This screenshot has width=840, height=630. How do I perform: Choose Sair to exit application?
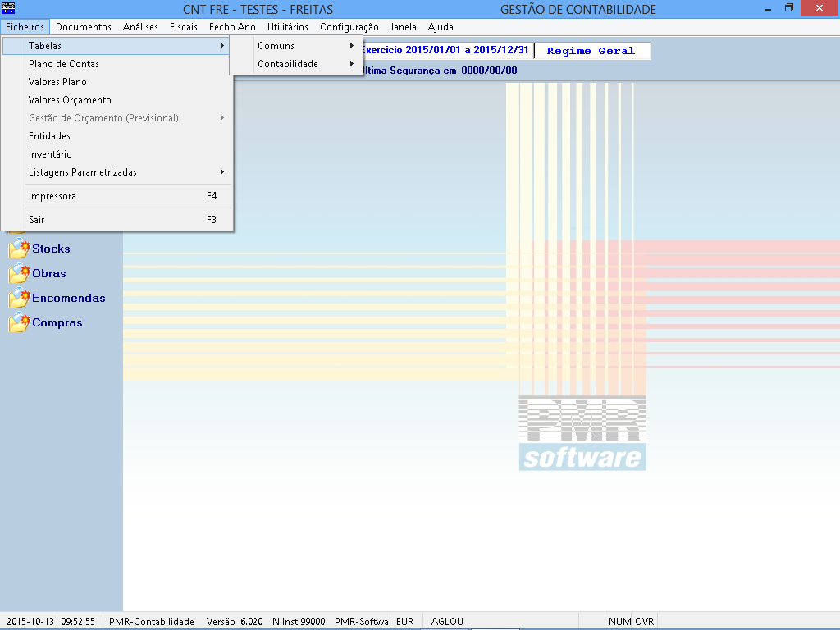pos(116,220)
